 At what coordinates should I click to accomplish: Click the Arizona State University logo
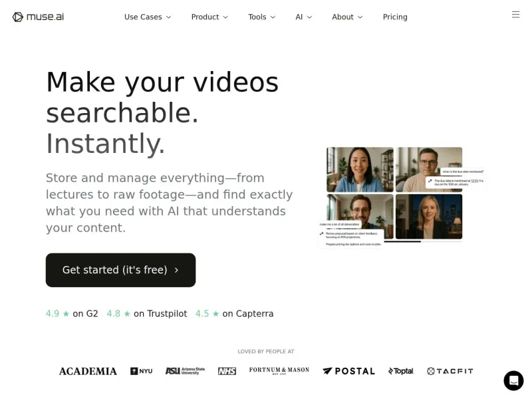click(x=185, y=371)
